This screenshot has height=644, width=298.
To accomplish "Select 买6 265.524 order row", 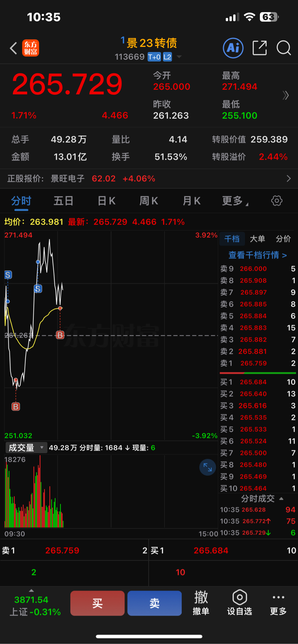I will coord(258,441).
